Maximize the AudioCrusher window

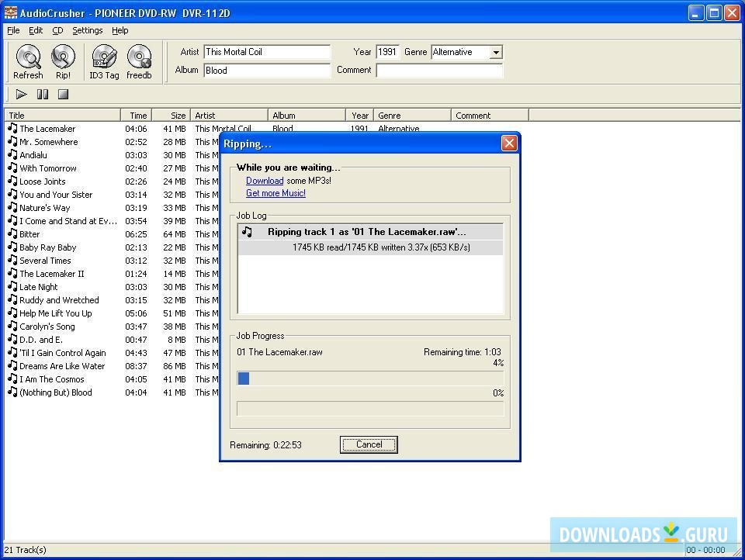(x=714, y=13)
